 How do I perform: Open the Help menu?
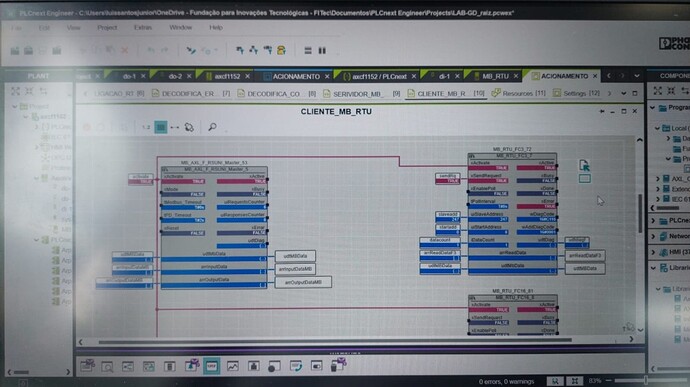click(x=216, y=27)
